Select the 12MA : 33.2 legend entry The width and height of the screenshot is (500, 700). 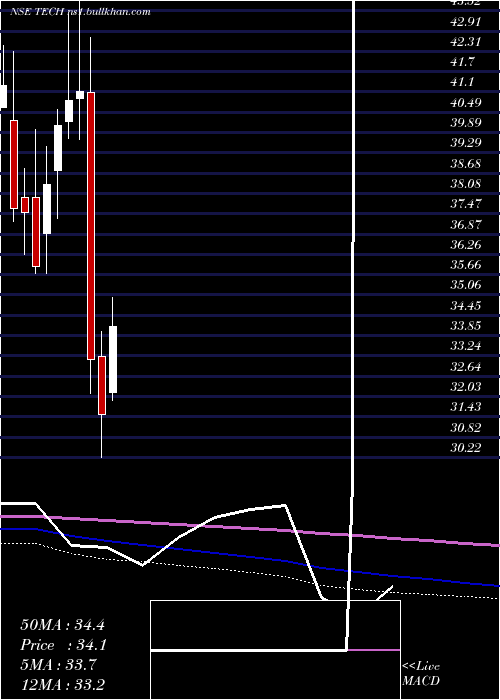click(x=62, y=685)
